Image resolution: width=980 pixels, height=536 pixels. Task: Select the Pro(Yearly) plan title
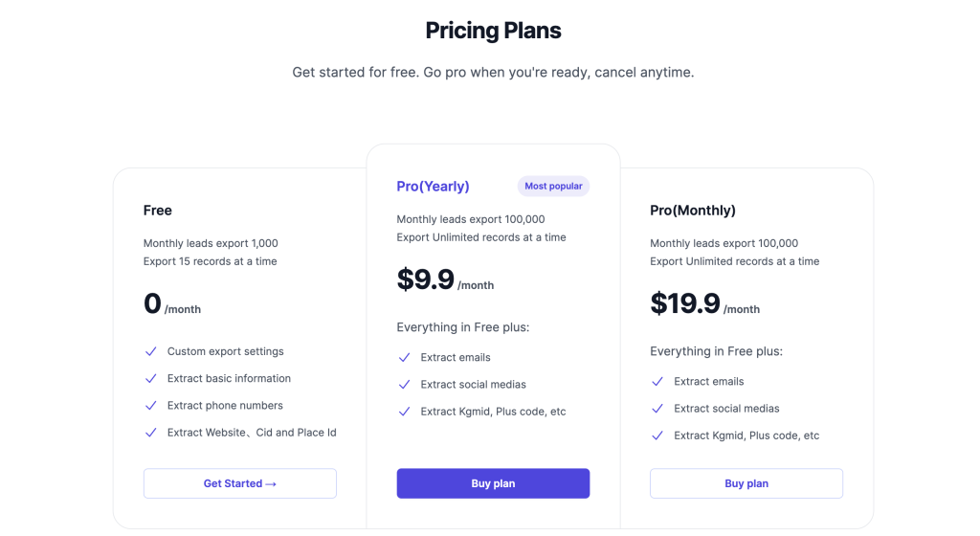coord(433,187)
